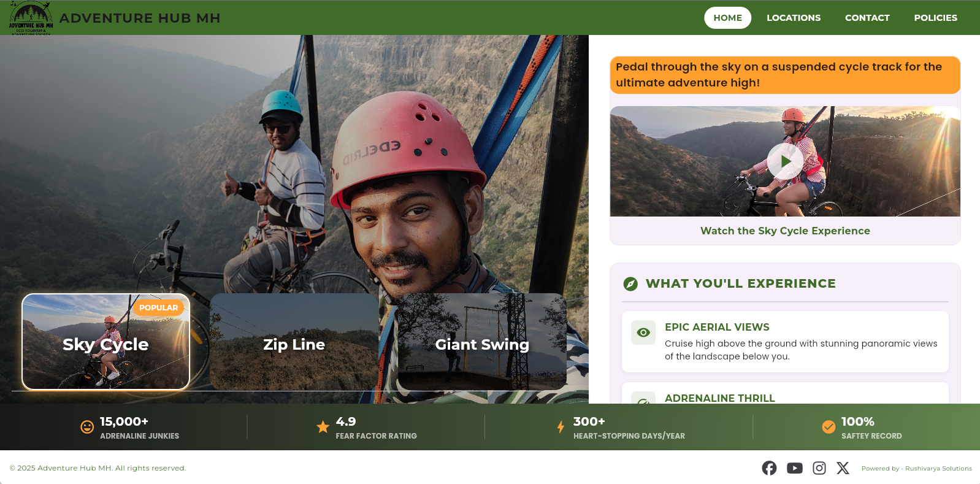Click the Adventure Hub MH logo
This screenshot has height=484, width=980.
point(31,18)
